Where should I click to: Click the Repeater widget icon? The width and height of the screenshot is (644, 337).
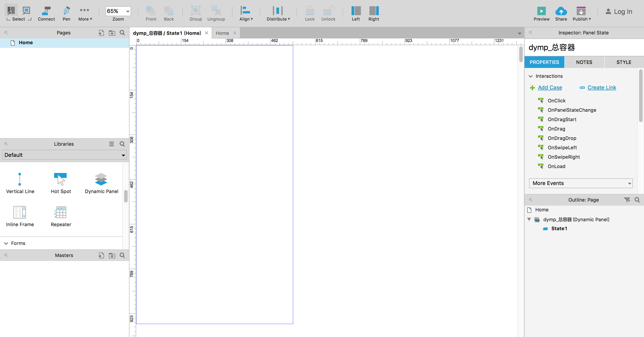tap(61, 212)
